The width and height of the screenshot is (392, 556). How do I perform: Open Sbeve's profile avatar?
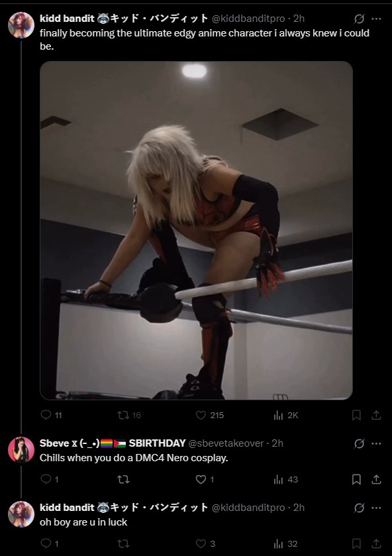click(21, 449)
